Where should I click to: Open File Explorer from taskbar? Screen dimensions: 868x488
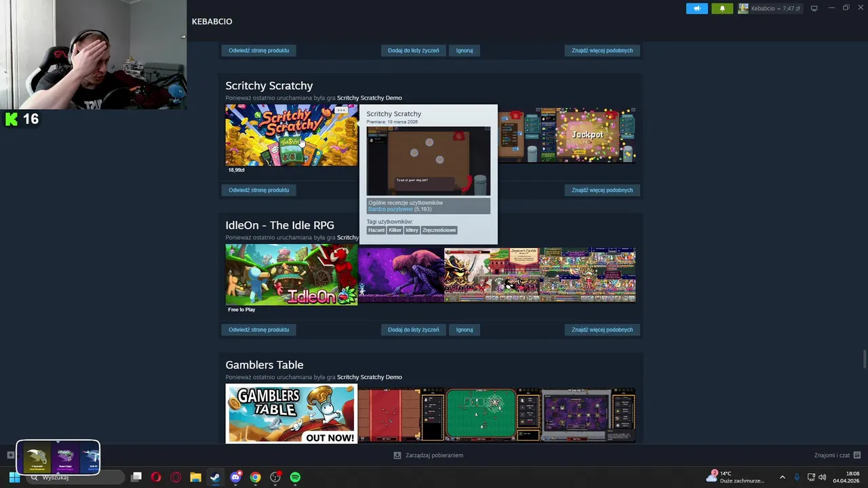[195, 477]
